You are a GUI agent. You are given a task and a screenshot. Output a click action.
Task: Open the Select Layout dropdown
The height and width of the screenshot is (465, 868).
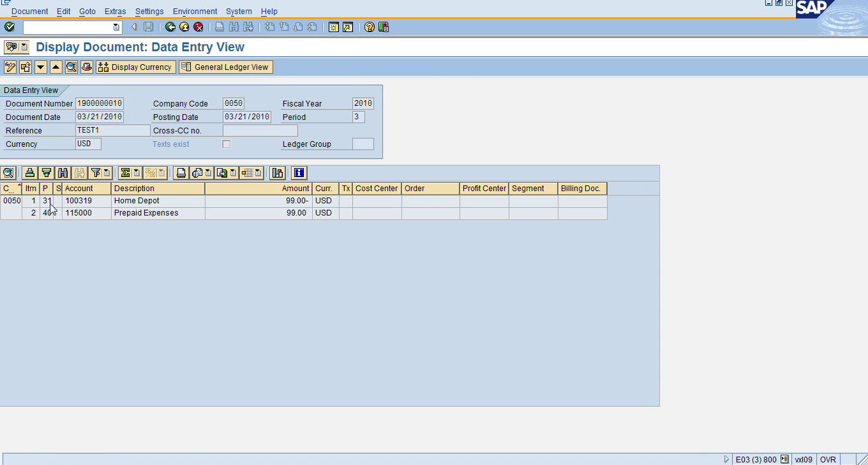pyautogui.click(x=258, y=173)
